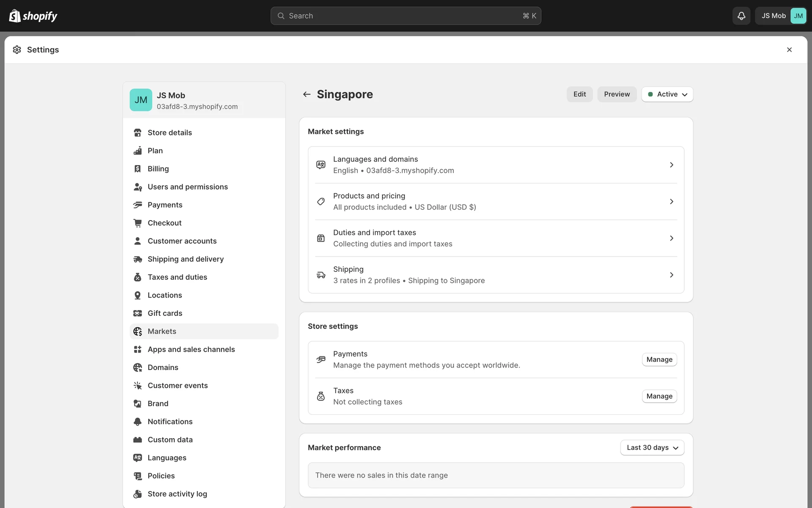
Task: Click the notifications bell icon
Action: coord(741,16)
